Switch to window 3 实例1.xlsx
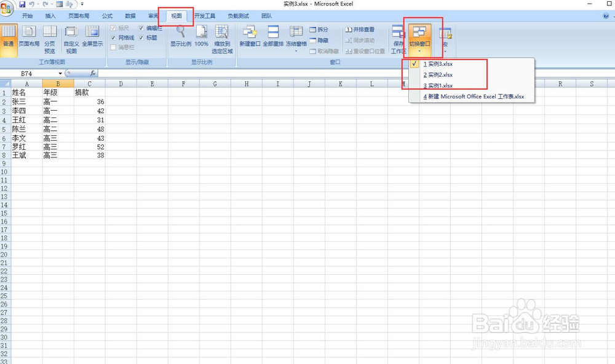615x364 pixels. click(472, 85)
